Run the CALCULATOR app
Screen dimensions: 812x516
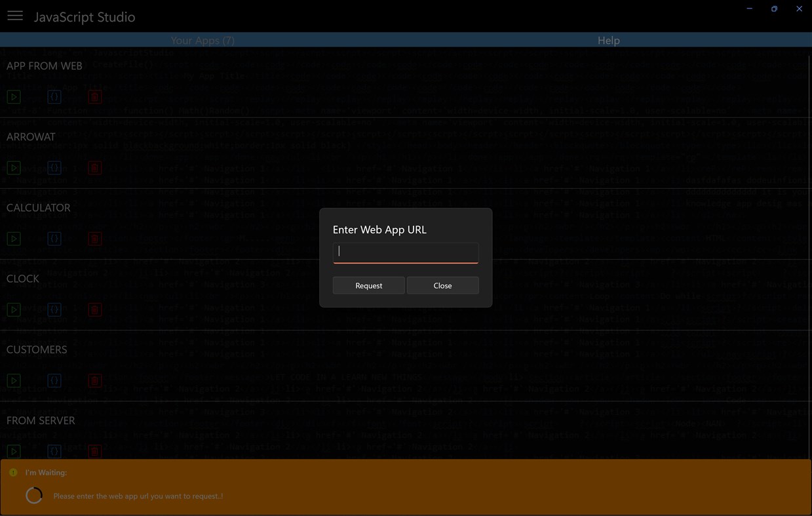(x=14, y=239)
